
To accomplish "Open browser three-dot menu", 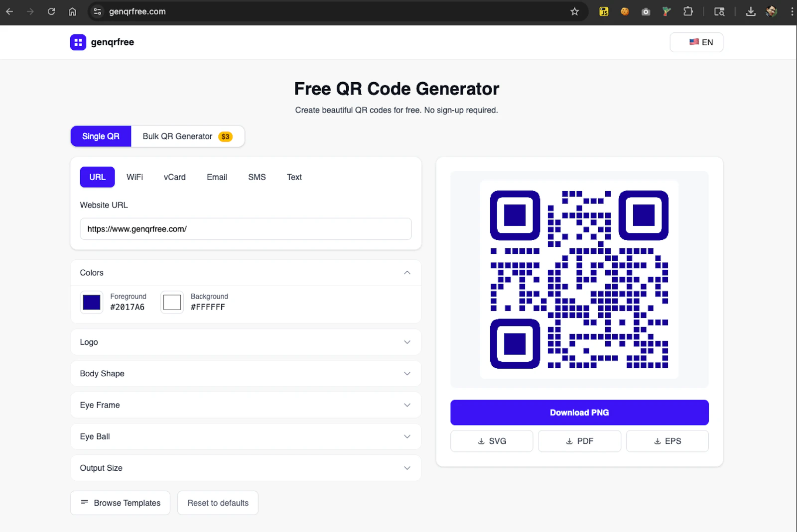I will 792,11.
